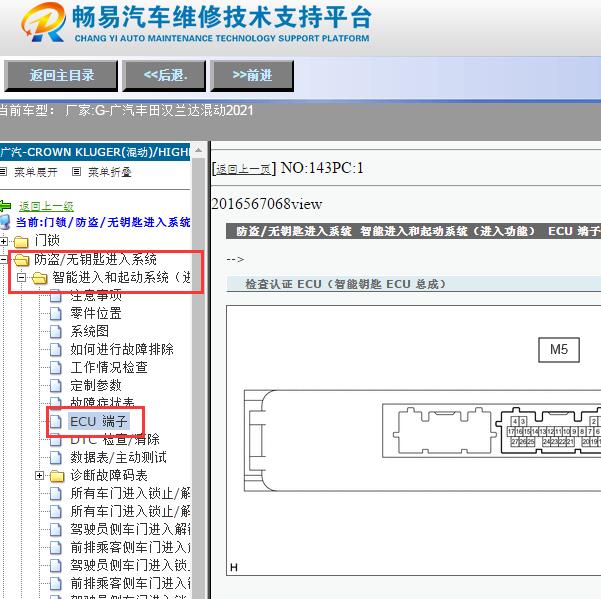601x599 pixels.
Task: Expand the 门锁 tree node
Action: click(5, 241)
